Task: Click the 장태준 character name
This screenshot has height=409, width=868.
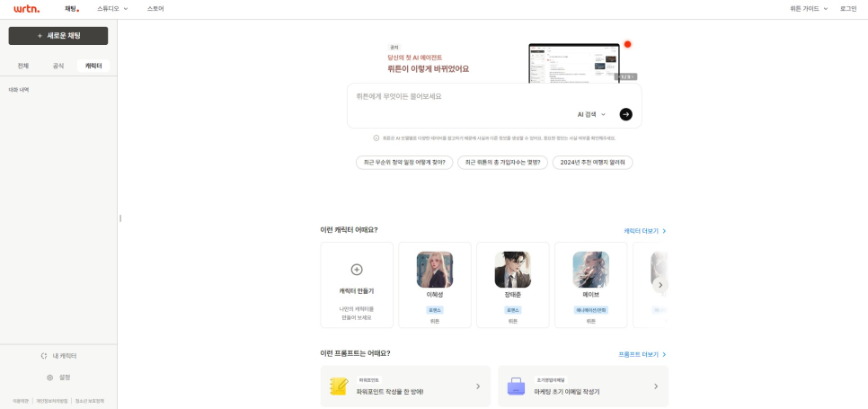Action: point(512,295)
